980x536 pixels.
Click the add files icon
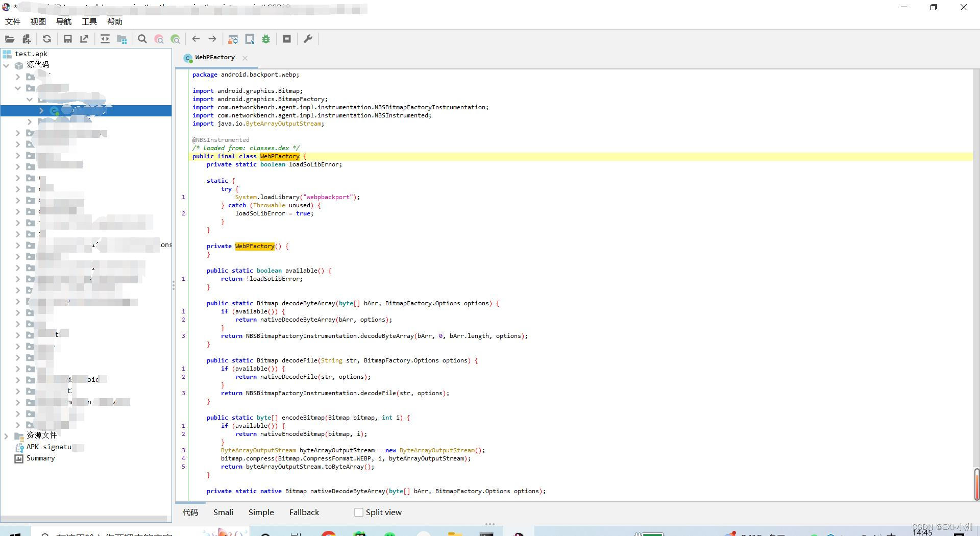(x=27, y=39)
